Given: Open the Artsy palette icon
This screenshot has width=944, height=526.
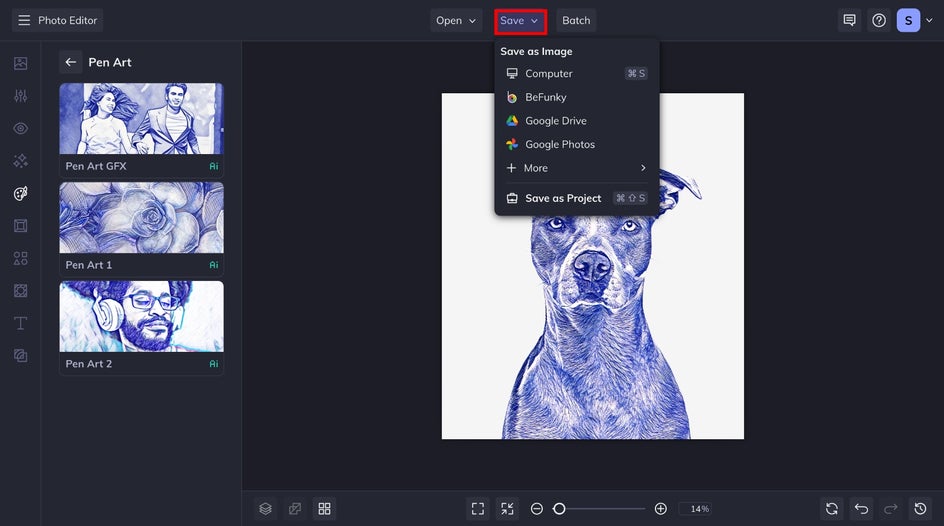Looking at the screenshot, I should 20,193.
